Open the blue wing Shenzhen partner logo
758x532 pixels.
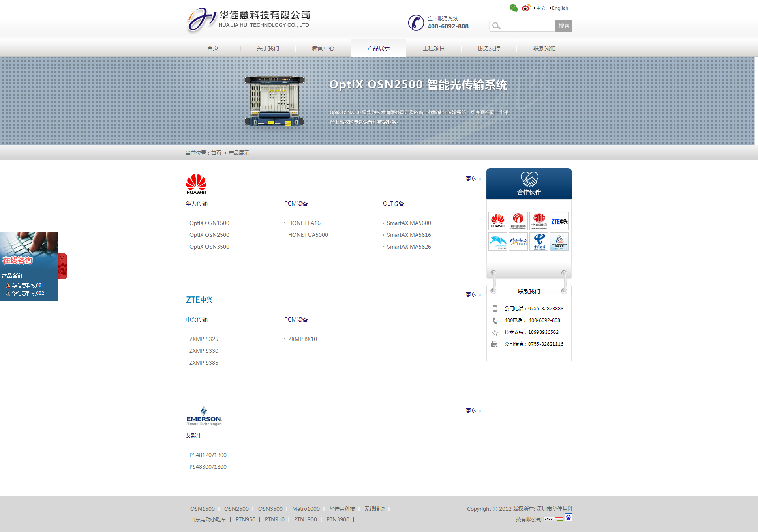[x=497, y=242]
